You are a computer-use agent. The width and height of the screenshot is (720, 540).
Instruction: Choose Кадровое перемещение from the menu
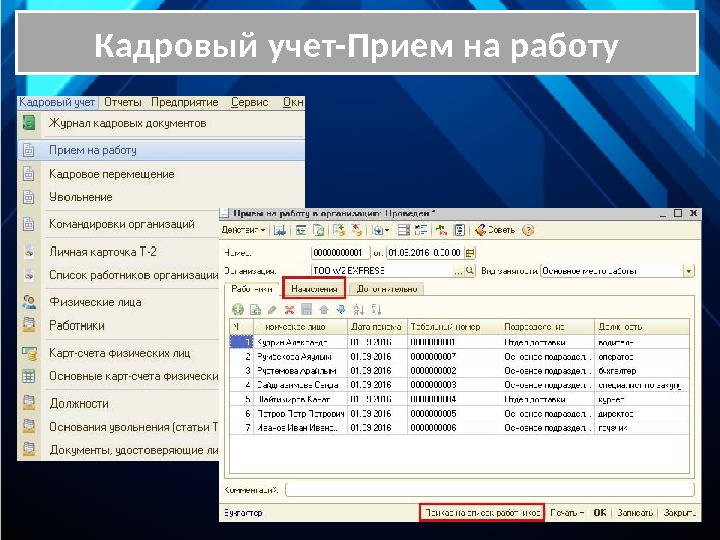pyautogui.click(x=112, y=174)
